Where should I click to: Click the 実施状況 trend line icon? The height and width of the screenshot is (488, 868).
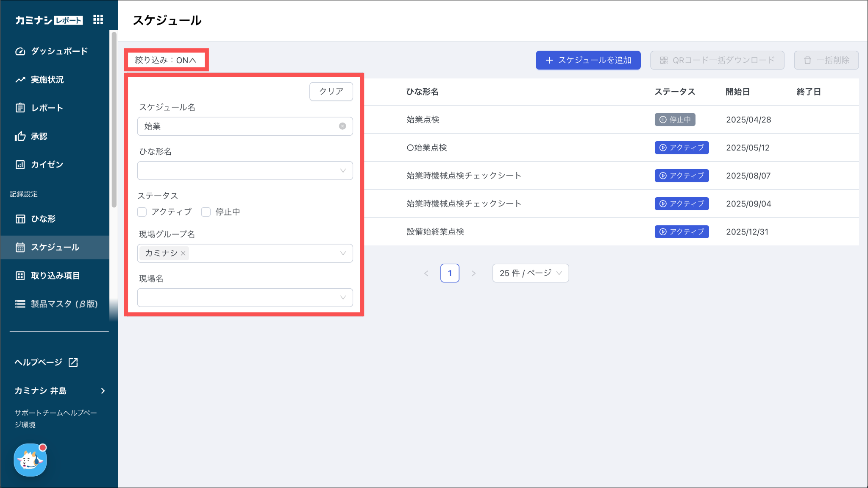pyautogui.click(x=20, y=80)
